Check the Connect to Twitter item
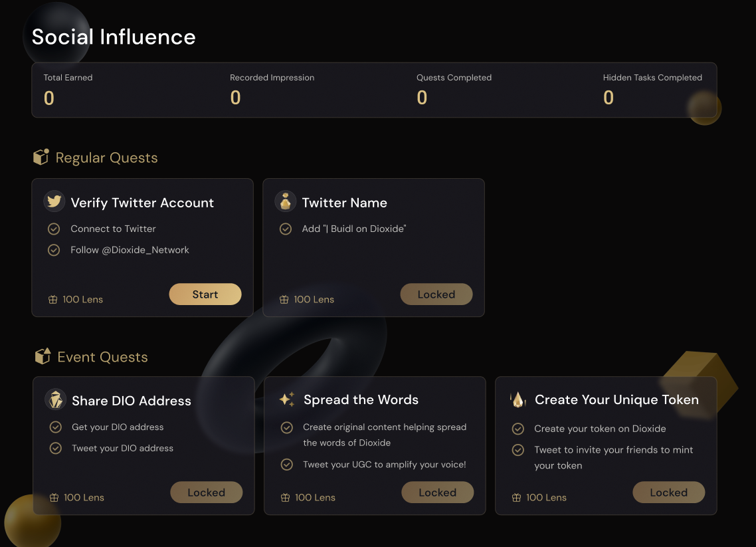 (54, 229)
